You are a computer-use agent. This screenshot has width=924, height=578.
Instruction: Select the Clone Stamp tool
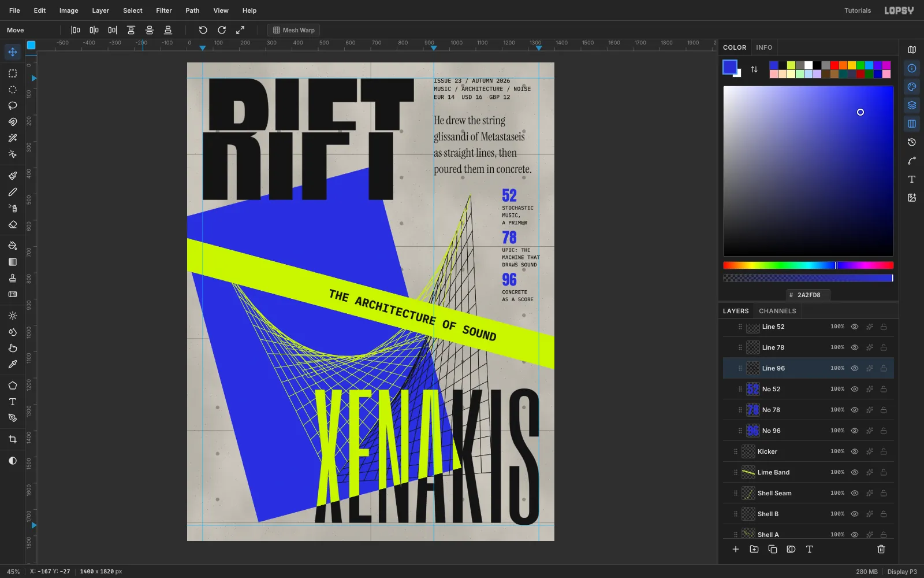[13, 278]
